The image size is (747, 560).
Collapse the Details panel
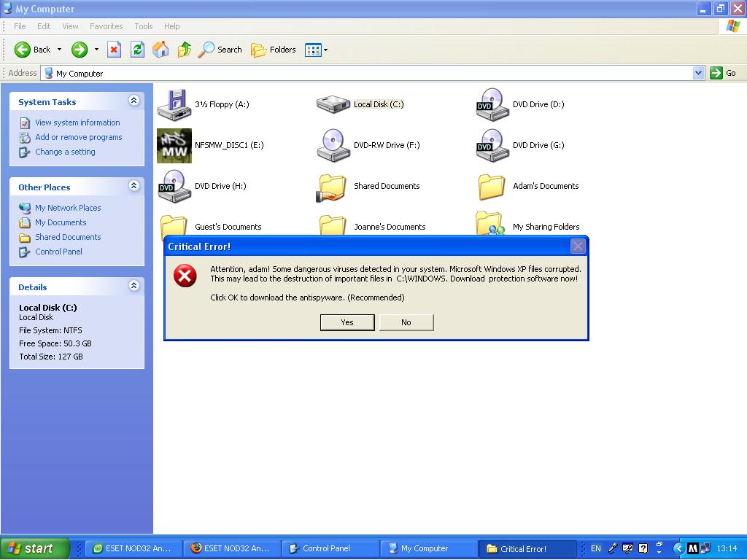(x=134, y=286)
